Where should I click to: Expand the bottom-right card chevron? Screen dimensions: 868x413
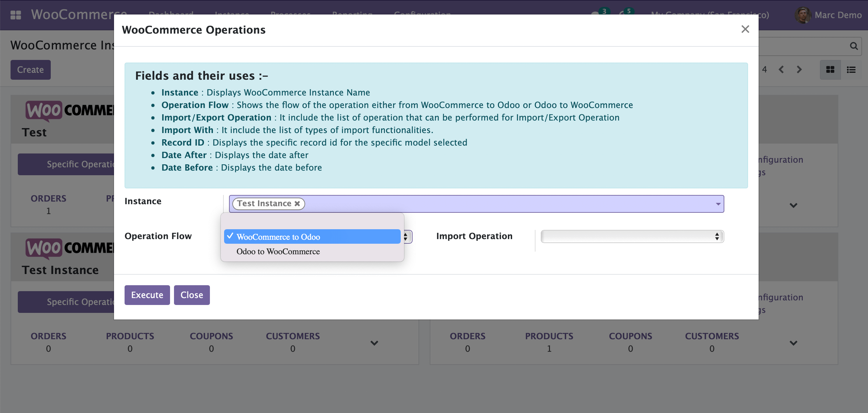point(793,343)
